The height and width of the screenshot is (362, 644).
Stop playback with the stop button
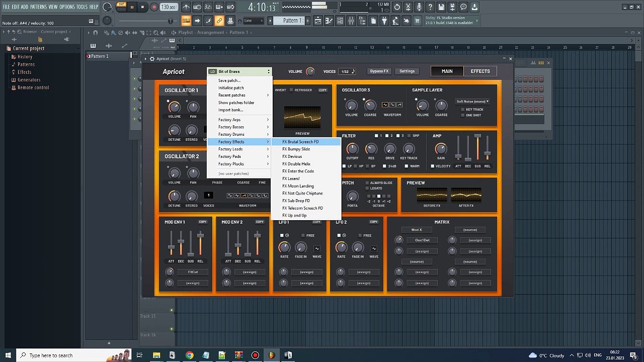[142, 7]
